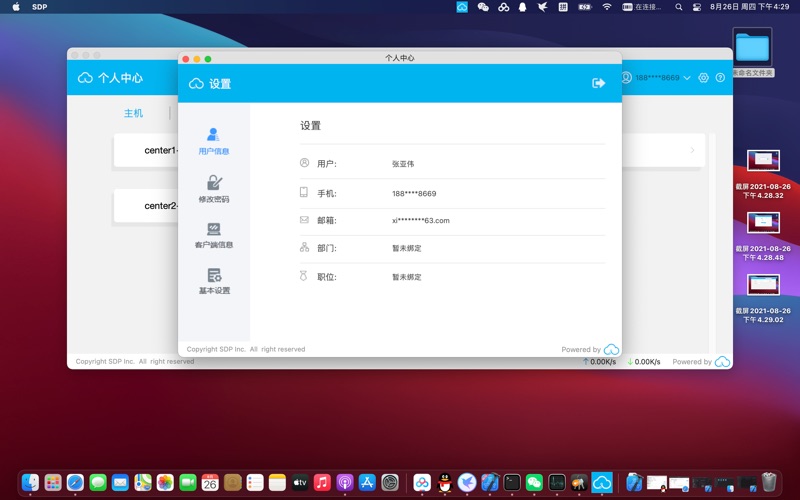Click WeChat icon in the menu bar
Screen dimensions: 800x500
click(484, 7)
